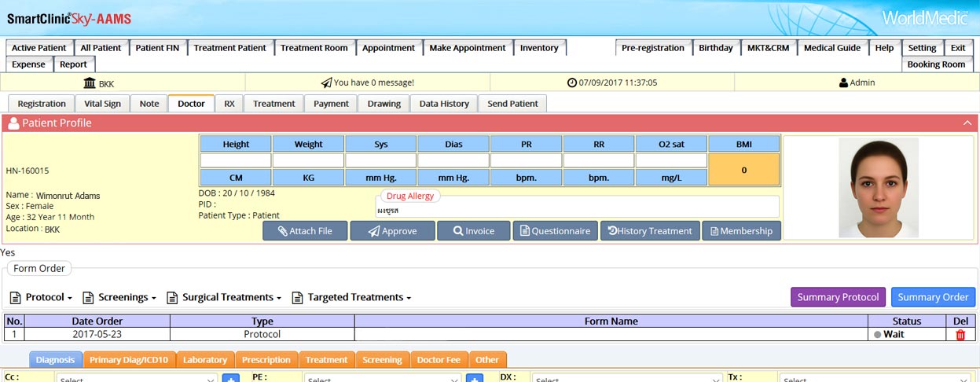This screenshot has width=980, height=382.
Task: Expand the Targeted Treatments dropdown
Action: tap(352, 298)
